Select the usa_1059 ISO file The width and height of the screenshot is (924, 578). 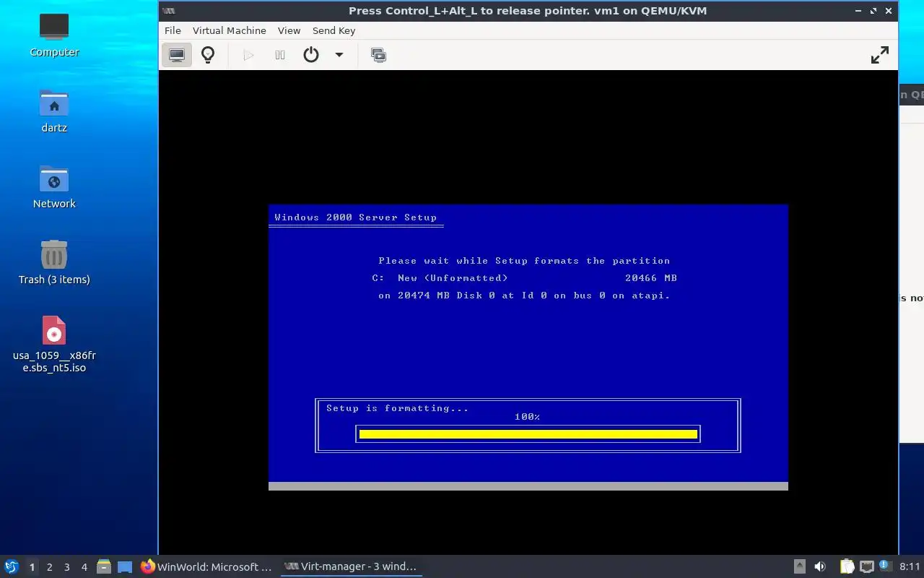pos(54,344)
